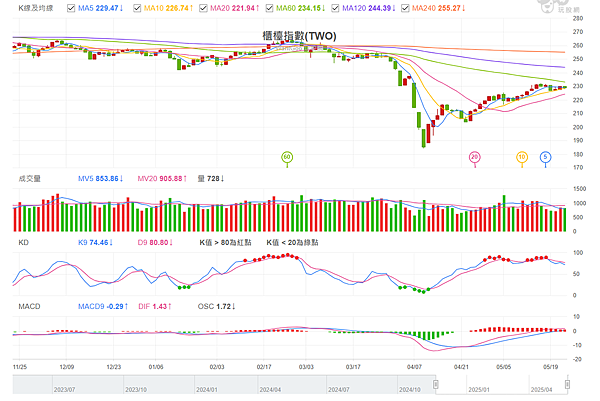Click 2024/07 on the range navigator
The height and width of the screenshot is (401, 600).
339,390
